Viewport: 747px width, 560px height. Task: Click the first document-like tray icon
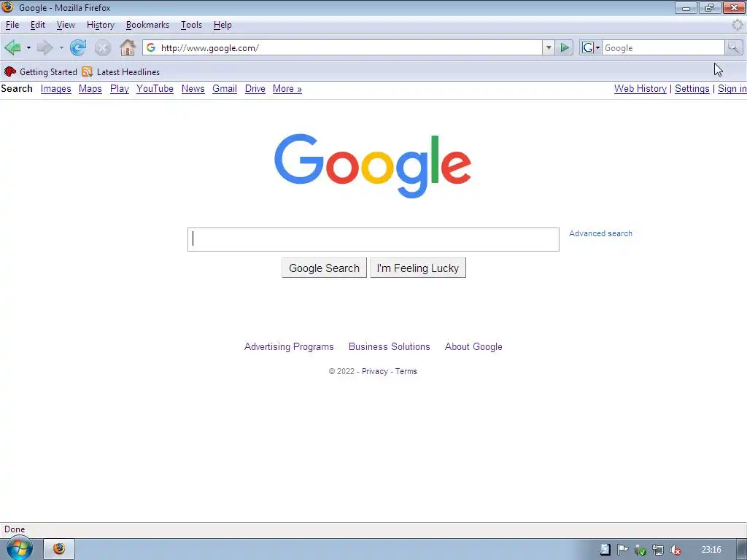tap(605, 550)
